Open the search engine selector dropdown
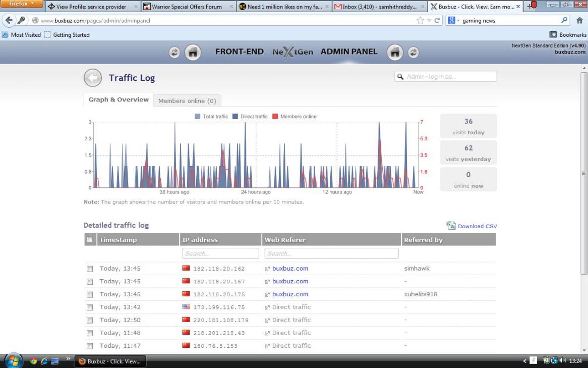This screenshot has height=368, width=588. [x=453, y=20]
